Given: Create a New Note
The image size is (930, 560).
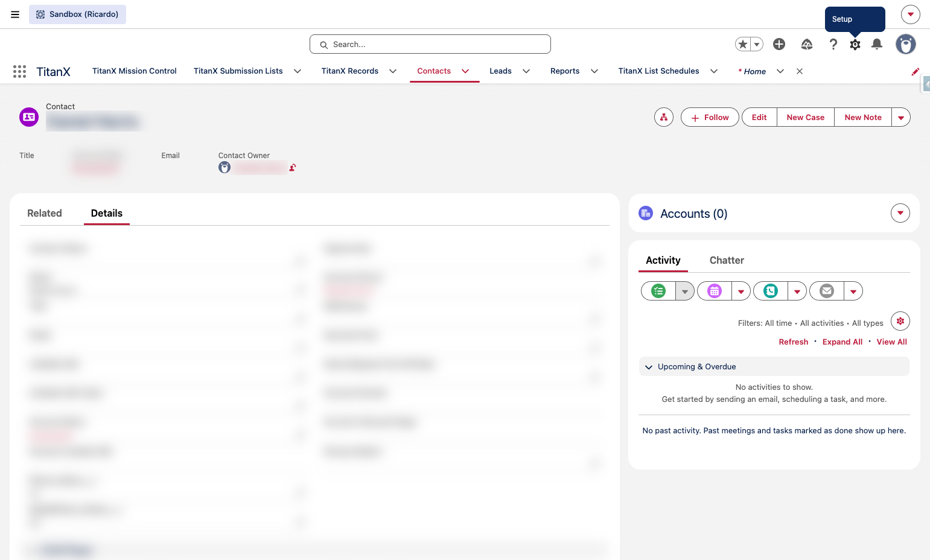Looking at the screenshot, I should tap(863, 118).
